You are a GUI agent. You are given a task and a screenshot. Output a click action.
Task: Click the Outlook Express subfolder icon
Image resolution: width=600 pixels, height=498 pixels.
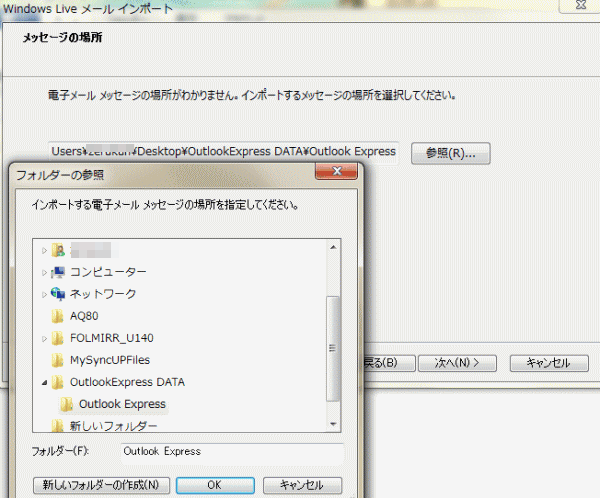click(x=67, y=404)
